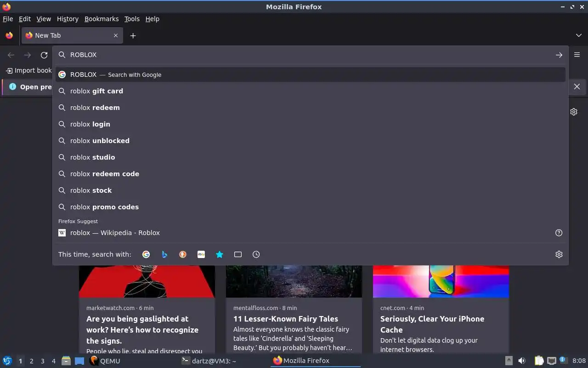
Task: Open the Bookmarks menu
Action: [102, 19]
